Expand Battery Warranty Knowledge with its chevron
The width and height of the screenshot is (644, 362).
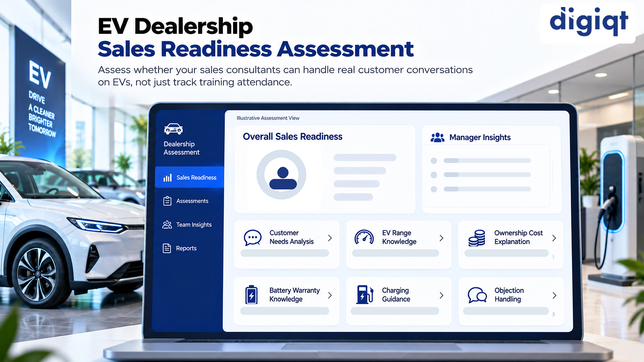pos(330,295)
